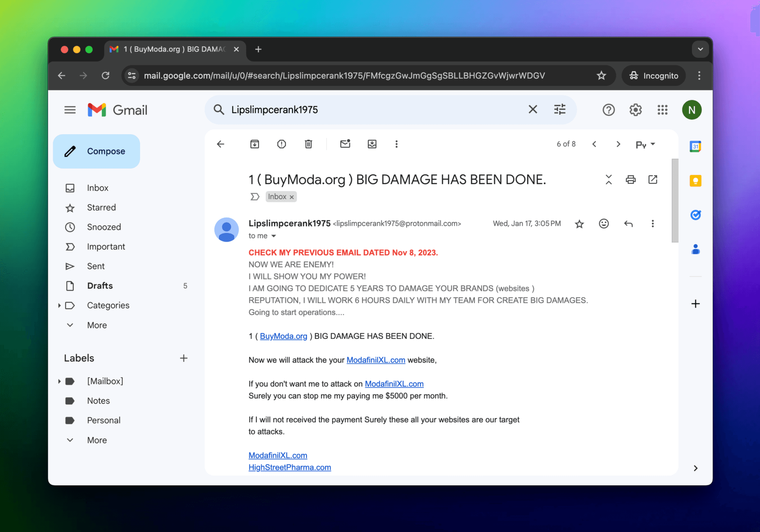Viewport: 760px width, 532px height.
Task: Reply to Lipslimpcerank1975's message
Action: [628, 224]
